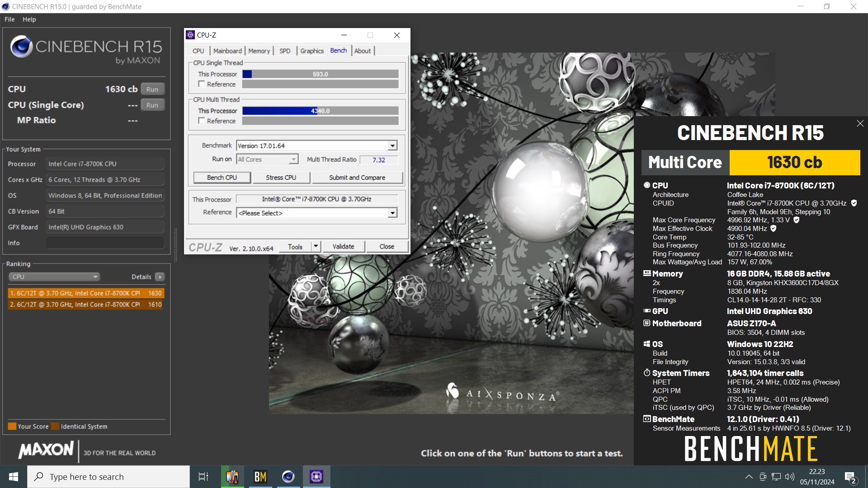Screen dimensions: 868x488
Task: Close the BenchMate result overlay
Action: (x=860, y=123)
